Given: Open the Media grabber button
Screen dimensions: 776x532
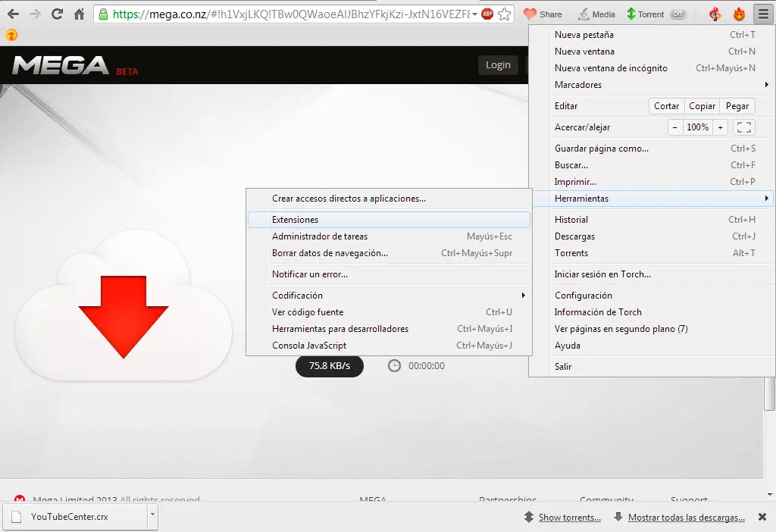Looking at the screenshot, I should (x=597, y=14).
